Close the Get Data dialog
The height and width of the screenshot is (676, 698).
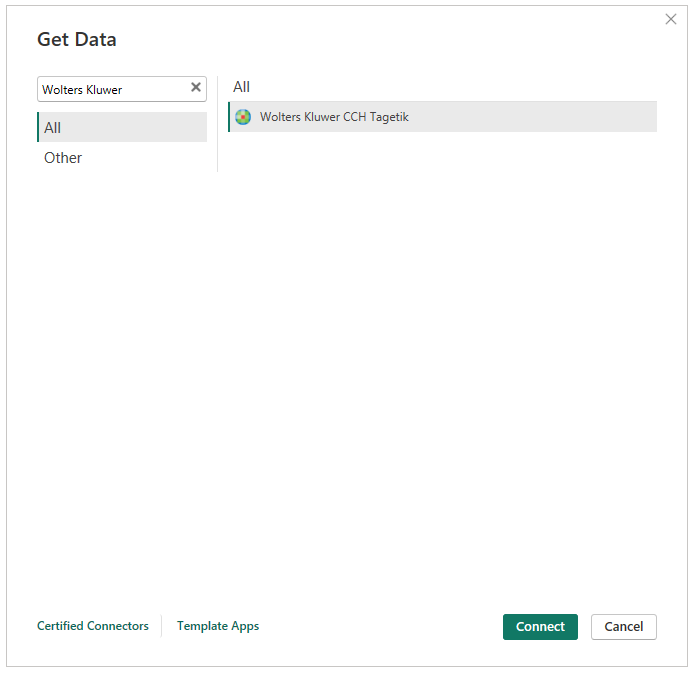(x=670, y=19)
